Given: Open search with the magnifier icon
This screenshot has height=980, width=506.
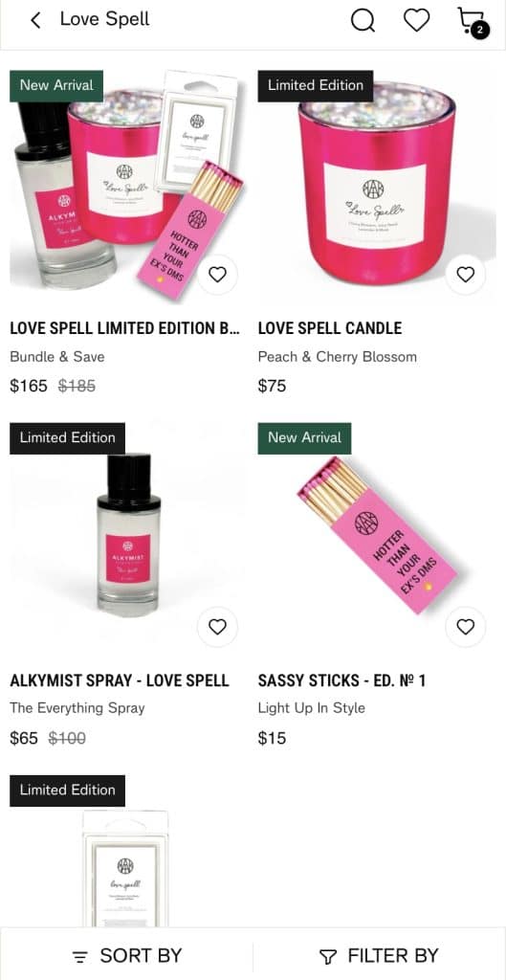Looking at the screenshot, I should 363,20.
